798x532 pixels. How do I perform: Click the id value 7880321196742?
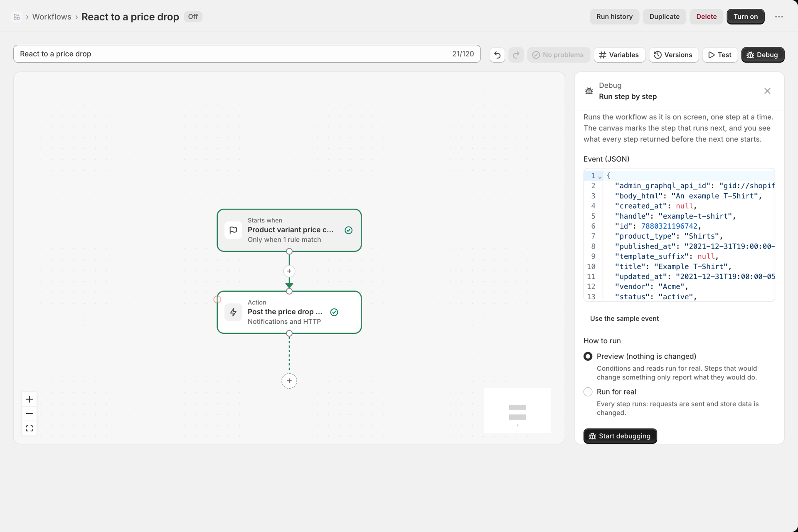pyautogui.click(x=669, y=226)
